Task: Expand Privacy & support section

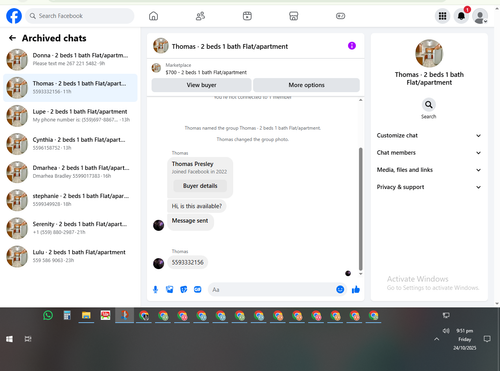Action: click(429, 187)
